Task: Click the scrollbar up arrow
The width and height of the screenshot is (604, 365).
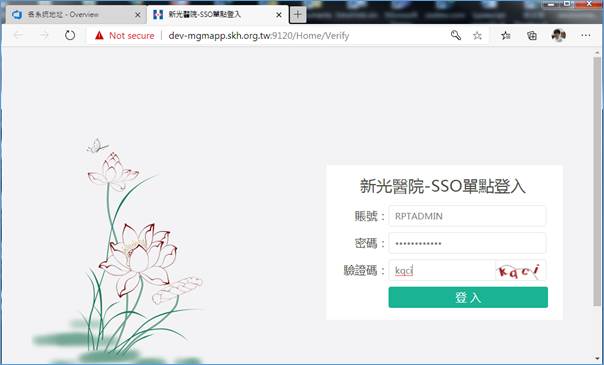Action: point(597,52)
